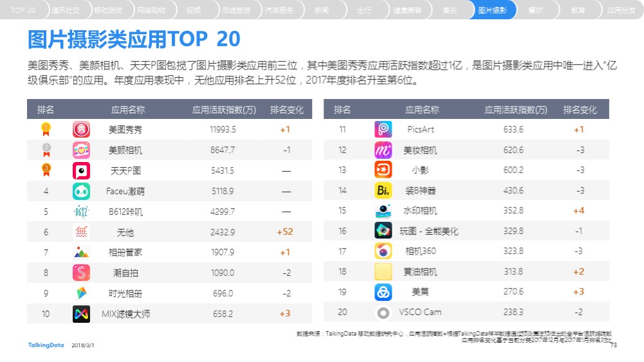Screen dimensions: 644x362
Task: Click the rank number 20
Action: tap(342, 312)
